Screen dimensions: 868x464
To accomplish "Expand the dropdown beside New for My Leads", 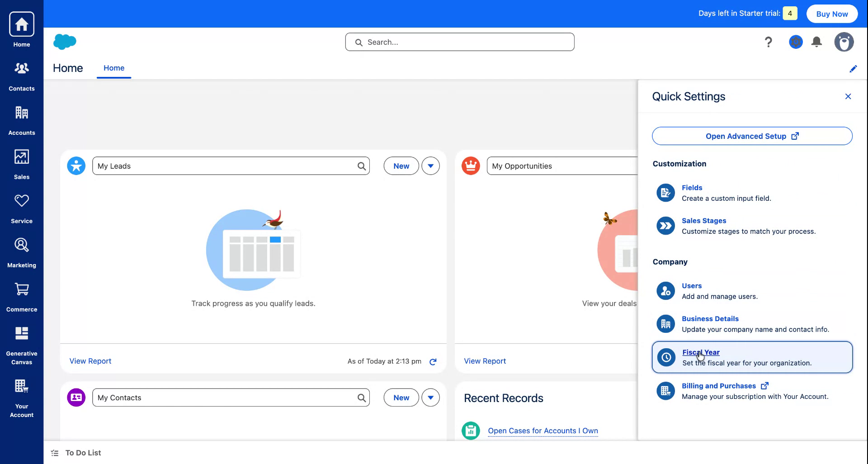I will pyautogui.click(x=430, y=166).
